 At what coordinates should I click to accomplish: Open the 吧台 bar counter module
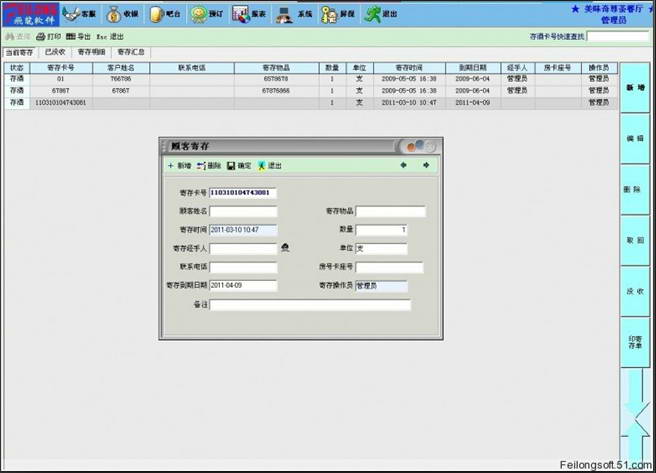click(x=165, y=14)
